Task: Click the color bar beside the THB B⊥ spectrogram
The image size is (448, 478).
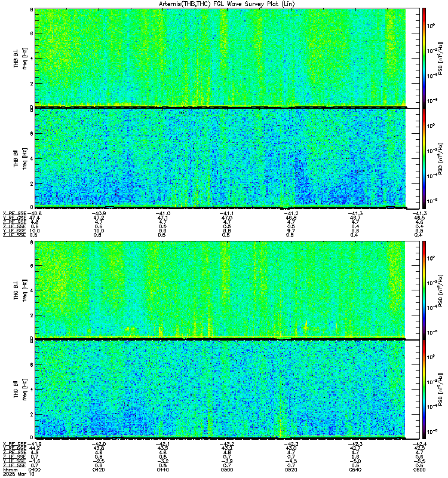Action: [424, 58]
